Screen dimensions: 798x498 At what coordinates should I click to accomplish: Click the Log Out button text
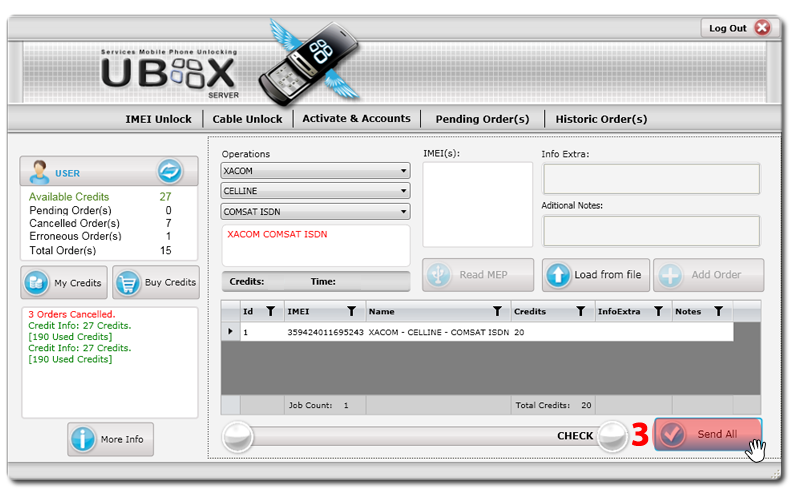tap(728, 28)
